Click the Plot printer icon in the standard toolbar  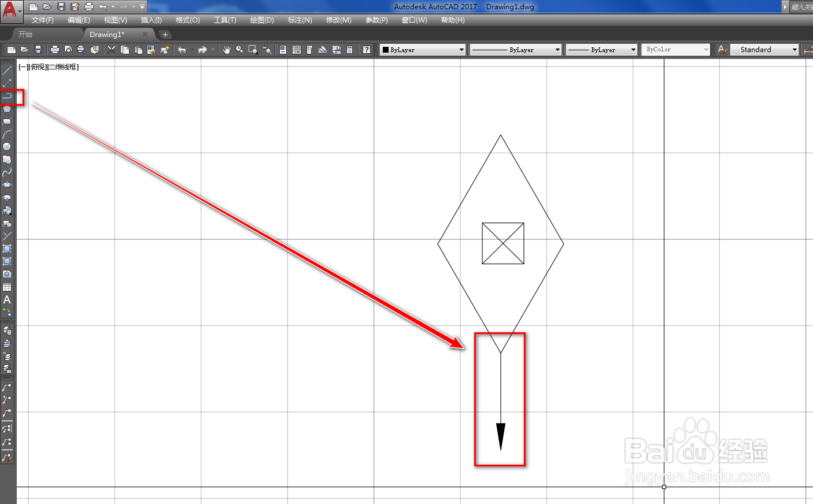(x=55, y=50)
